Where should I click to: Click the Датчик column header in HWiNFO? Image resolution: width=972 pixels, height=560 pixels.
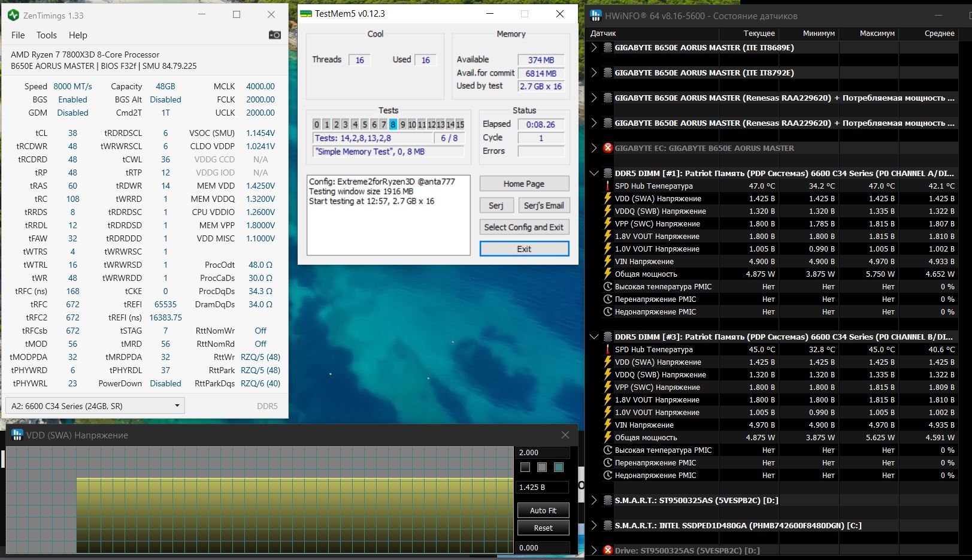603,34
